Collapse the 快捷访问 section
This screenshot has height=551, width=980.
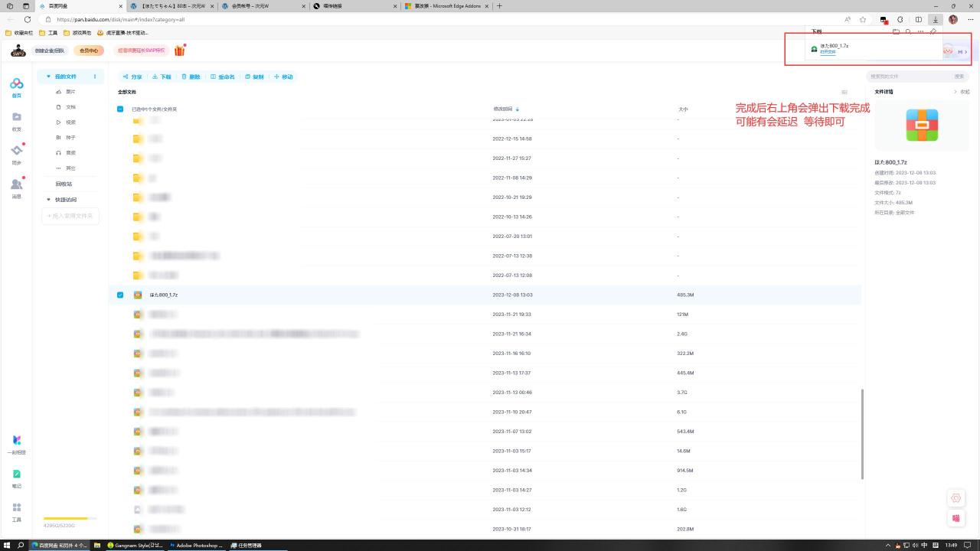coord(49,200)
